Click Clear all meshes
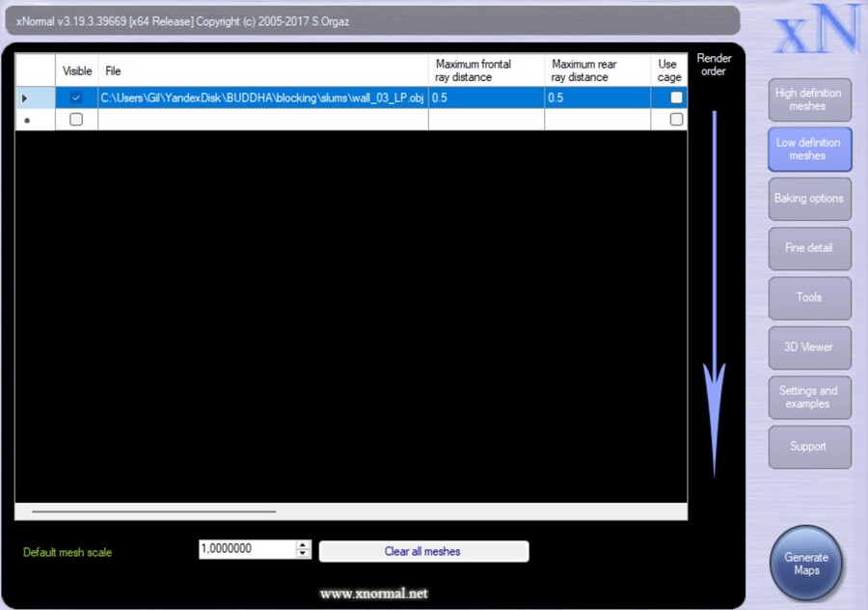Viewport: 868px width, 610px height. pyautogui.click(x=423, y=551)
